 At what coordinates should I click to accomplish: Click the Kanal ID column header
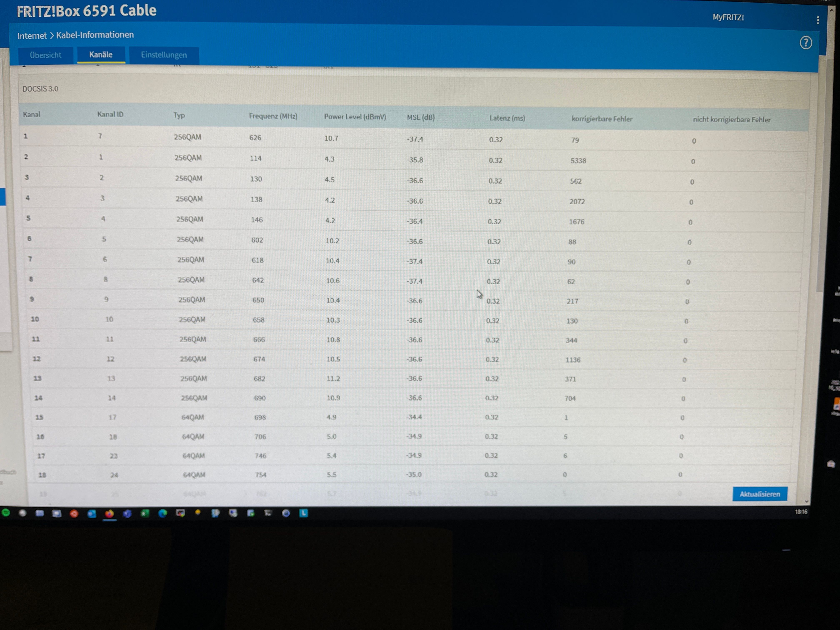(110, 114)
